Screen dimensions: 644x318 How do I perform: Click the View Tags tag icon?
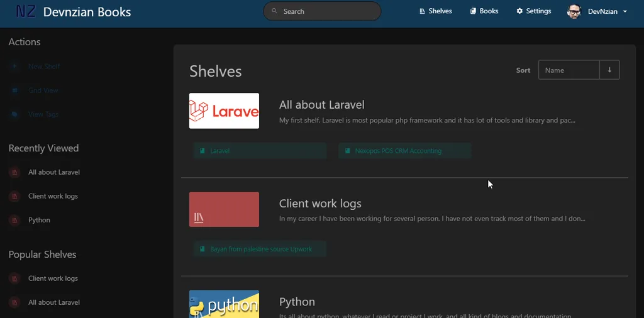[x=15, y=114]
